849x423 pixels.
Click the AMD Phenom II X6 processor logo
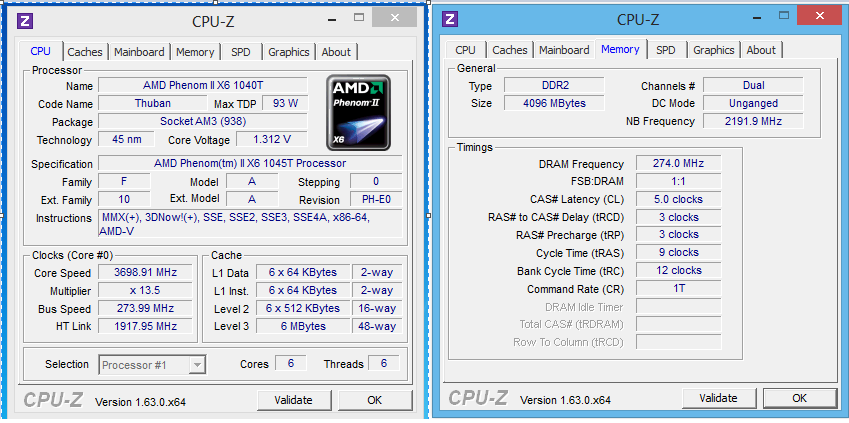[358, 113]
